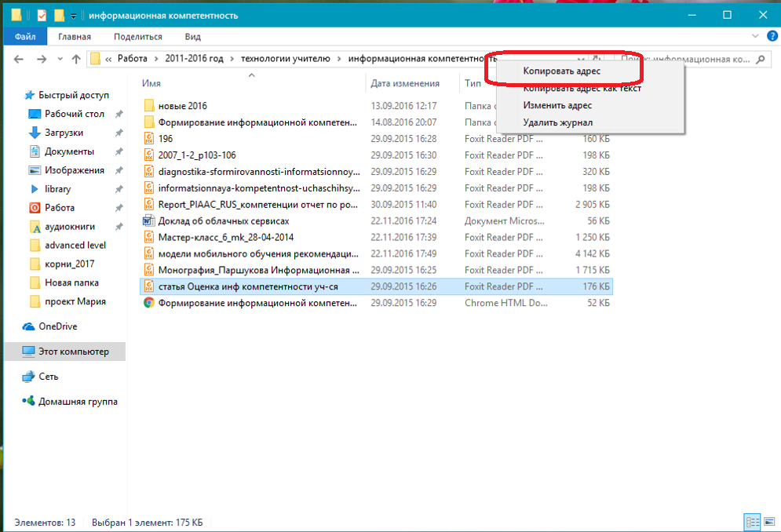Select Копировать адрес from context menu
This screenshot has width=781, height=532.
(562, 71)
